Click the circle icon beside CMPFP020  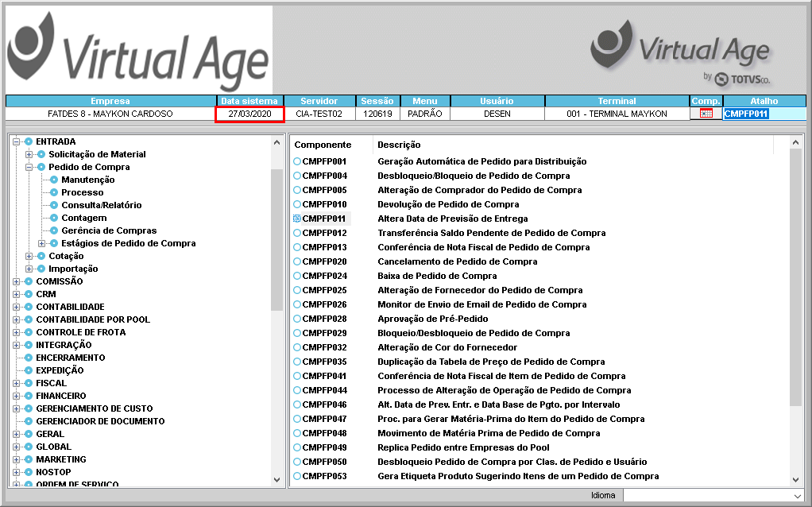297,261
